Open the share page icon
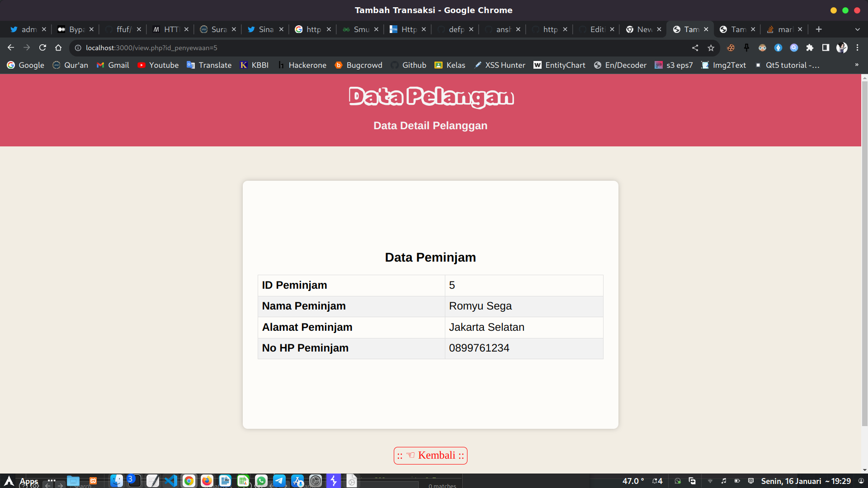868x488 pixels. (695, 47)
